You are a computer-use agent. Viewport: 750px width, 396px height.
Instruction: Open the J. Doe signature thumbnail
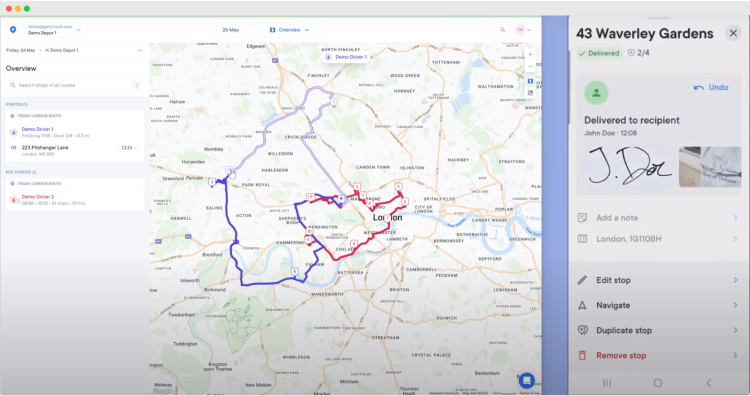pos(630,166)
